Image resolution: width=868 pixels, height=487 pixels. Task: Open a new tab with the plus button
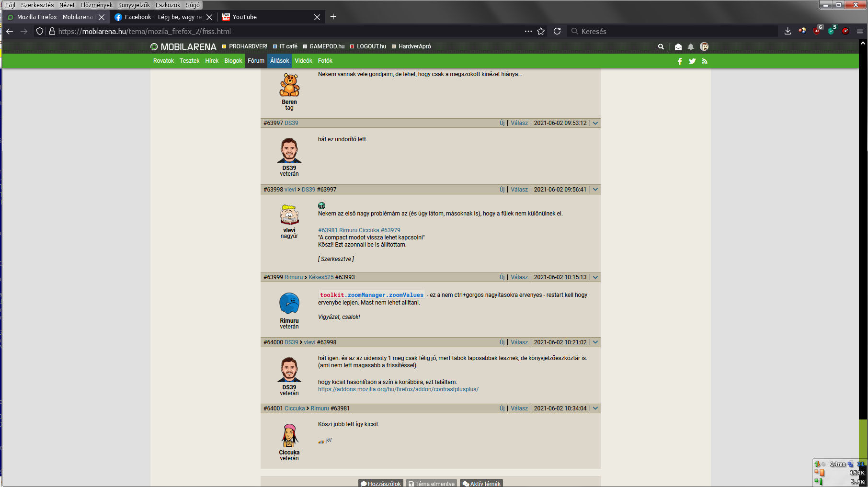[333, 17]
